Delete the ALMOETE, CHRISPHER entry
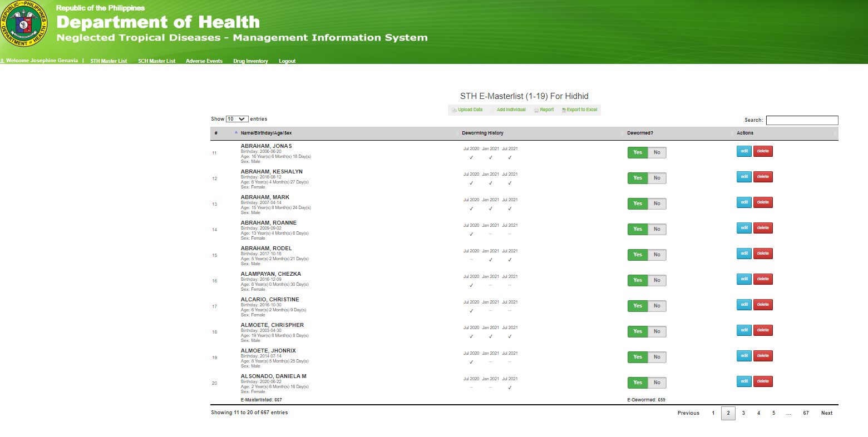Screen dimensions: 868x437 [763, 330]
